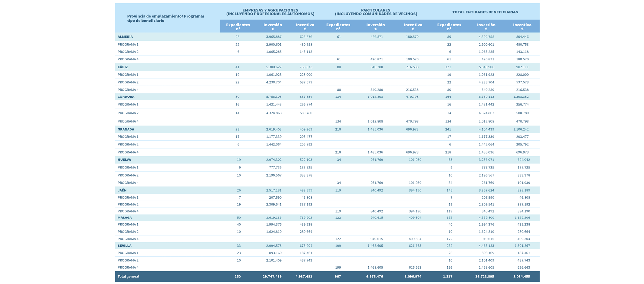Select the JAÉN province row heading
Viewport: 644px width, 284px height.
(x=122, y=190)
